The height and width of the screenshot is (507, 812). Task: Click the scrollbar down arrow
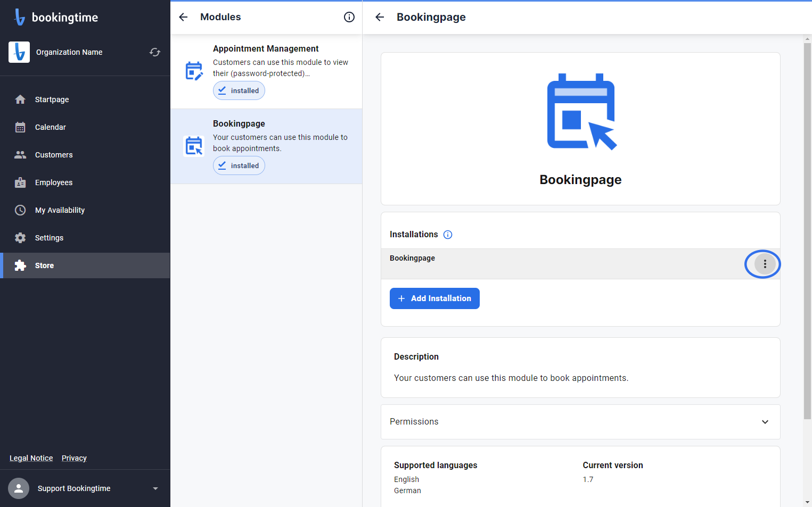[x=808, y=502]
